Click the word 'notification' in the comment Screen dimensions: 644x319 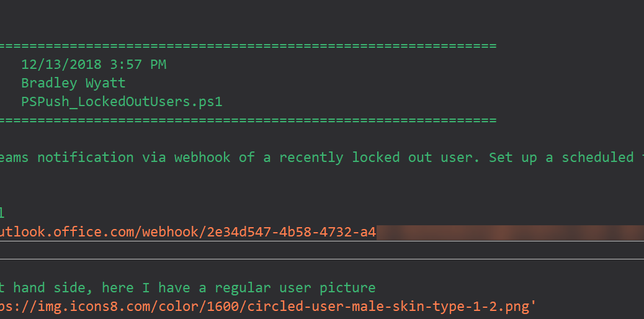click(86, 158)
